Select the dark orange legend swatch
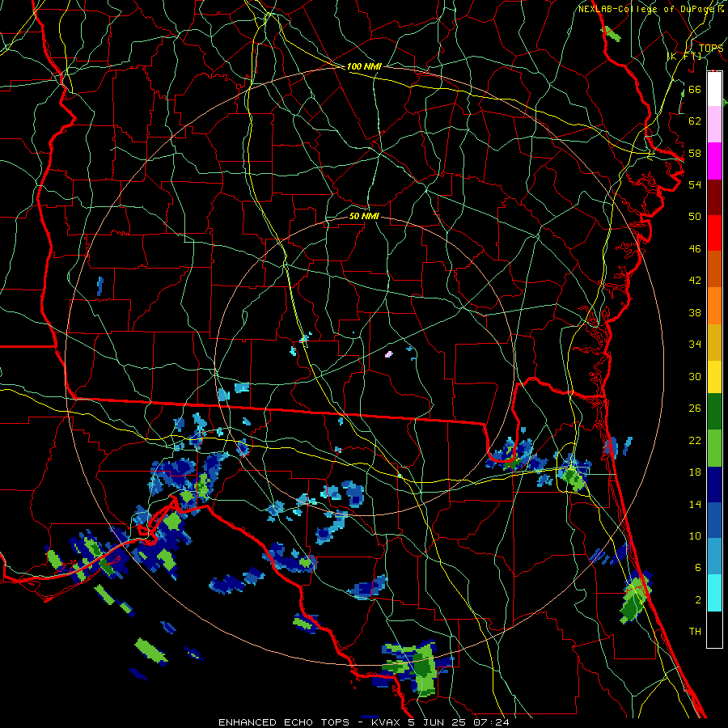This screenshot has width=728, height=728. (x=714, y=269)
